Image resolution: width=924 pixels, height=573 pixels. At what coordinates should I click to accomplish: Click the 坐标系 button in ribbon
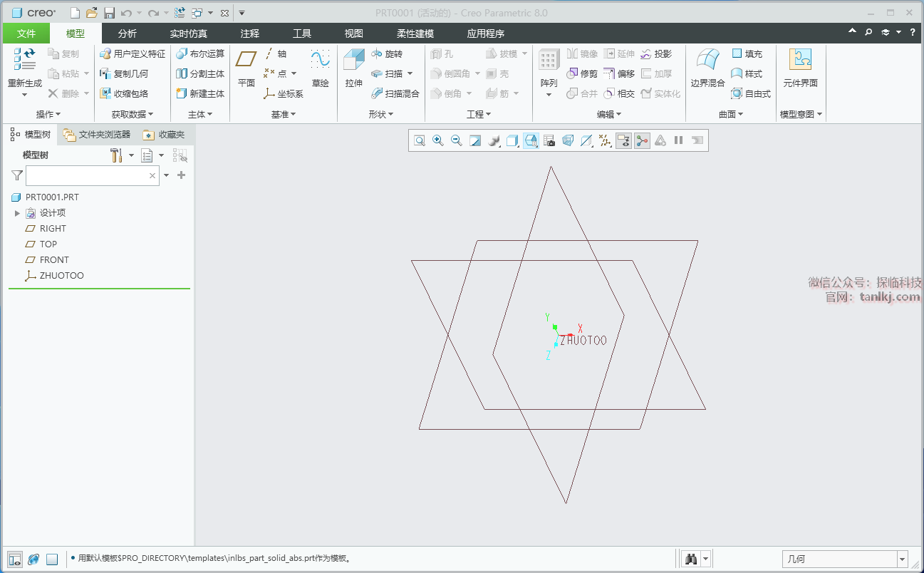[284, 94]
